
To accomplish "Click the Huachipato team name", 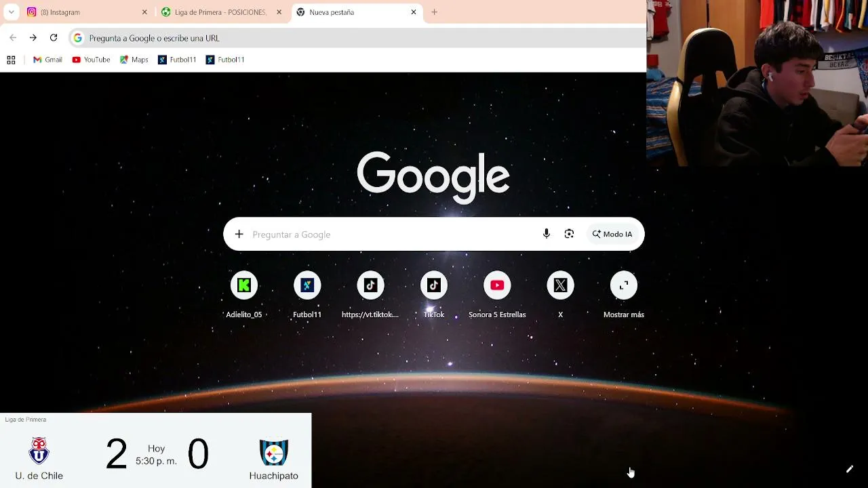I will 274,476.
